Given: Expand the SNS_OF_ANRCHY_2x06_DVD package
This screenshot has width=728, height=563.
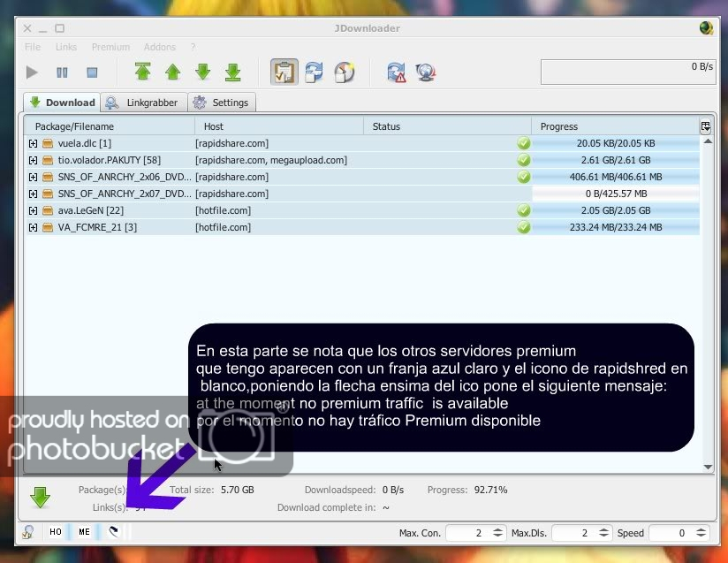Looking at the screenshot, I should tap(33, 177).
